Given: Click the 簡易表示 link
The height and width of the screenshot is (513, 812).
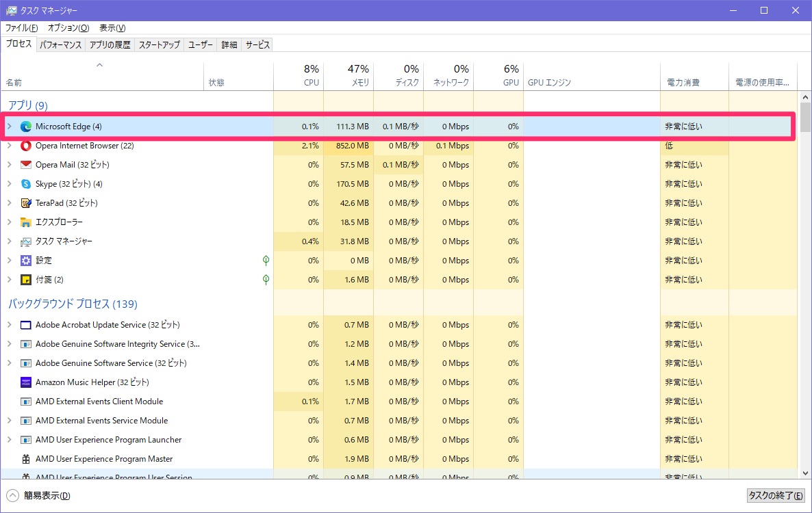Looking at the screenshot, I should (47, 495).
